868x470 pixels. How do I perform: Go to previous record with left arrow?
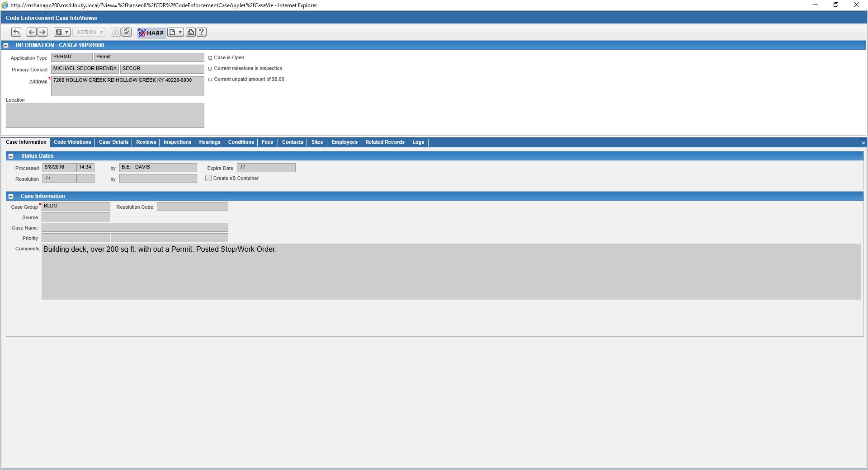coord(32,32)
